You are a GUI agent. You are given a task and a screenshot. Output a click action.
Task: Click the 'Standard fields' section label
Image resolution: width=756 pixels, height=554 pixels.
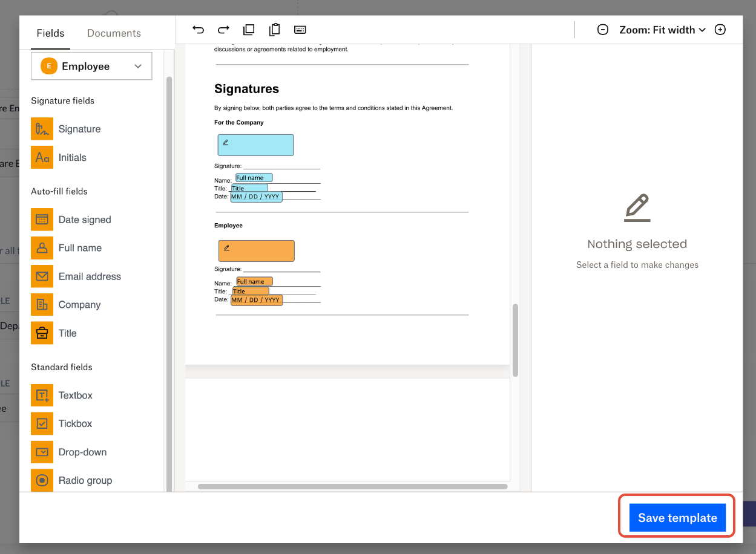pyautogui.click(x=62, y=367)
